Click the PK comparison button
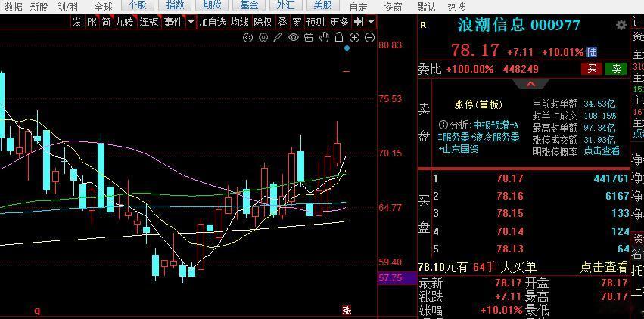Screen dimensions: 644x319 [92, 22]
